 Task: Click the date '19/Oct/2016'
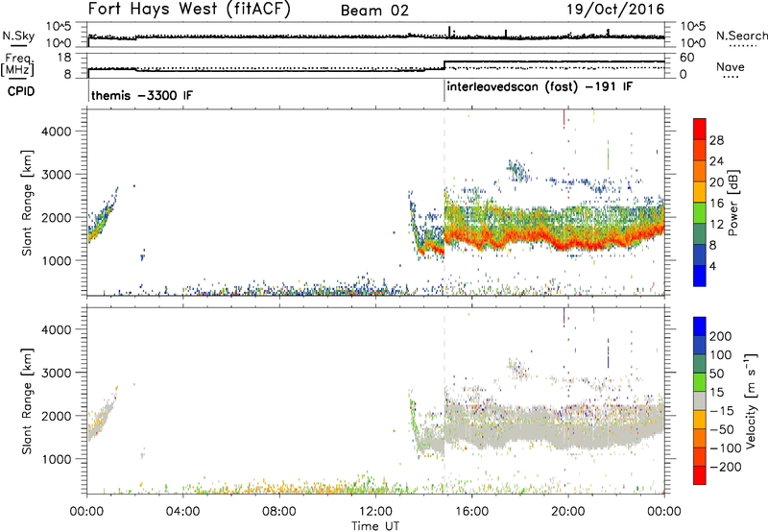pyautogui.click(x=615, y=10)
